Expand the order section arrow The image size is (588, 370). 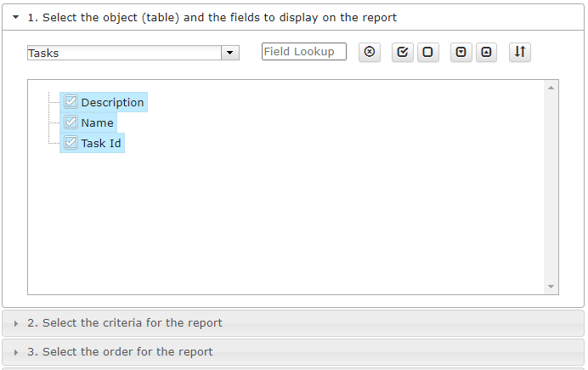(16, 352)
